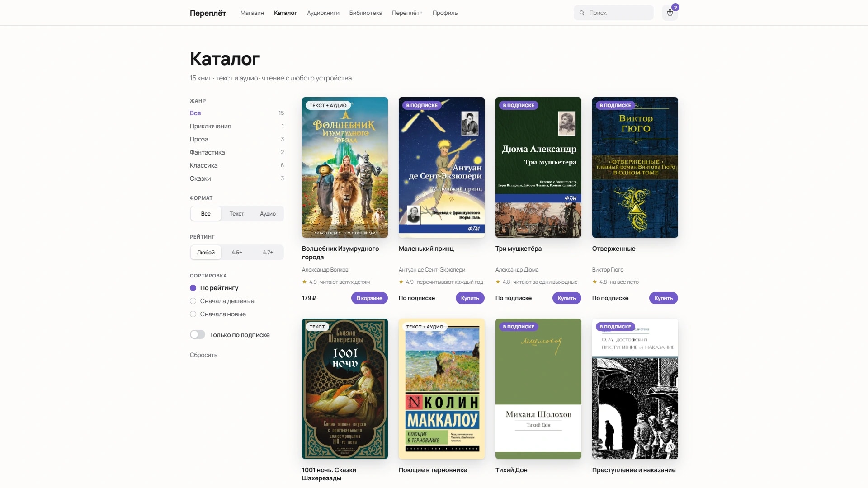Select the Любой rating option
Image resolution: width=868 pixels, height=488 pixels.
point(206,253)
